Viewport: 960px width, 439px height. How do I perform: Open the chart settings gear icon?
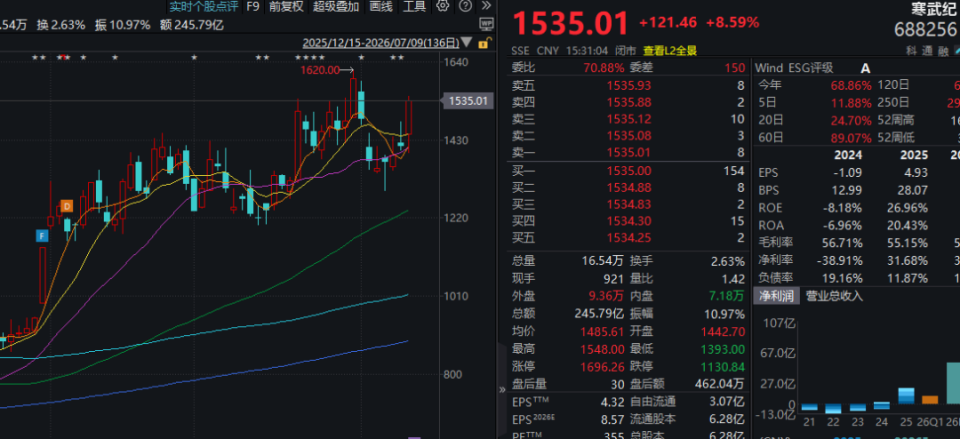pyautogui.click(x=443, y=6)
